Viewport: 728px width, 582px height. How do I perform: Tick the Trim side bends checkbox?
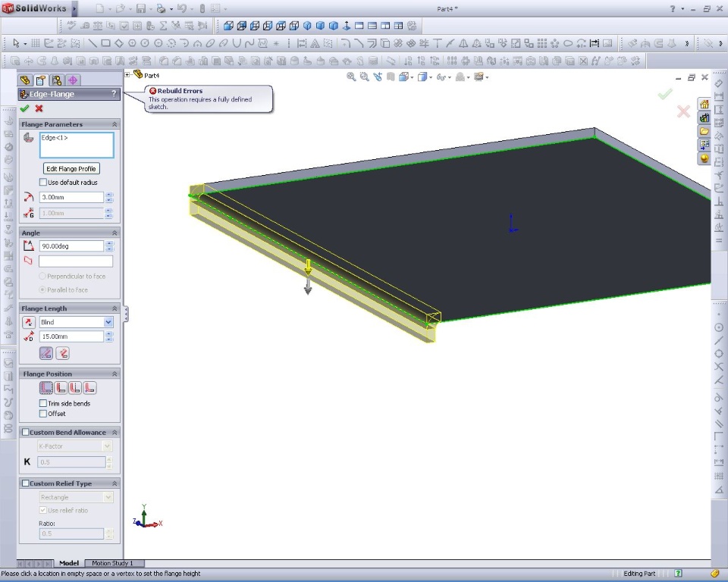pyautogui.click(x=43, y=403)
